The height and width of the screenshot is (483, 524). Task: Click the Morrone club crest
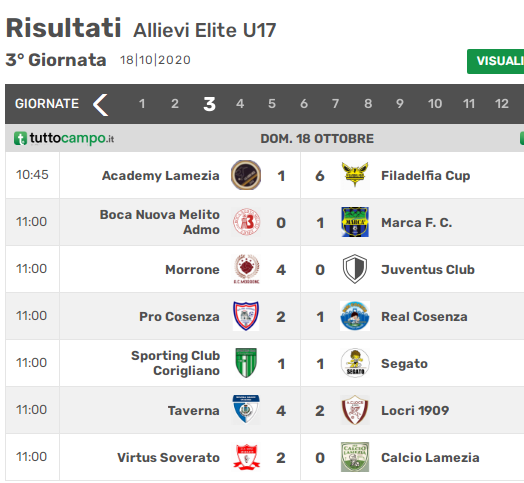(246, 269)
